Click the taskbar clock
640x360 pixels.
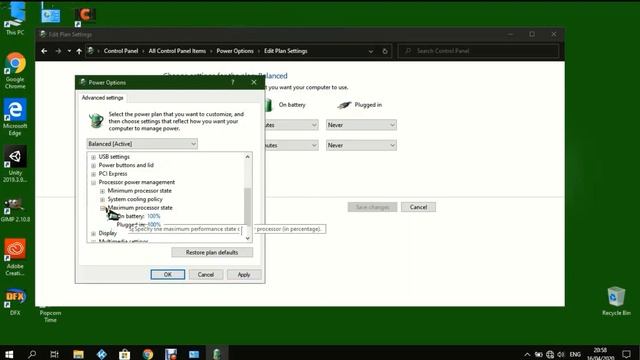click(601, 354)
